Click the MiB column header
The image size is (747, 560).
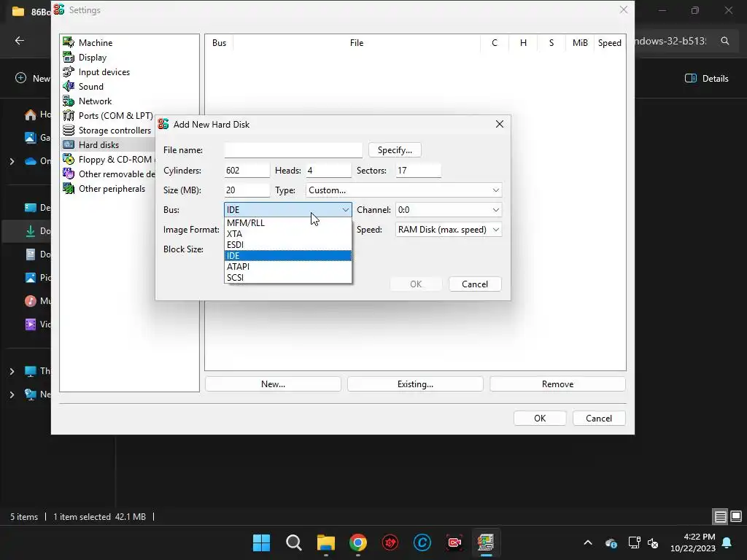[580, 43]
